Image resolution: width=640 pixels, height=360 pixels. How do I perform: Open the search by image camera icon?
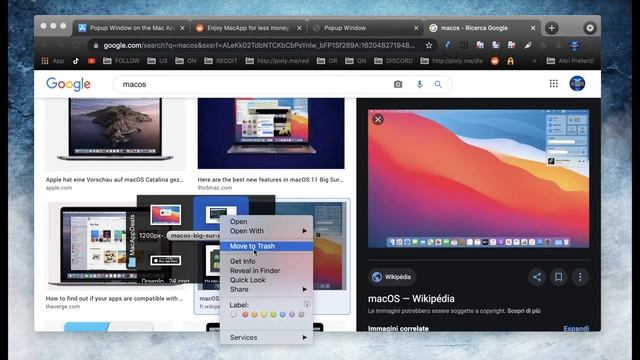pos(398,84)
